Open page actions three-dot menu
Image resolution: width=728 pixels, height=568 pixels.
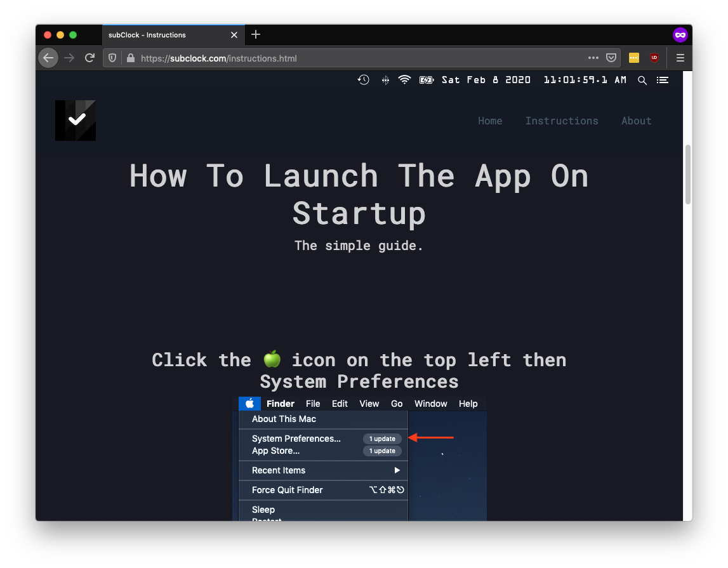click(593, 58)
